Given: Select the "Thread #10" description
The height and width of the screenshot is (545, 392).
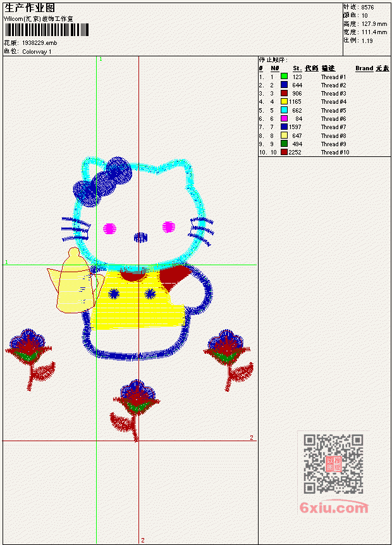Looking at the screenshot, I should [x=335, y=153].
